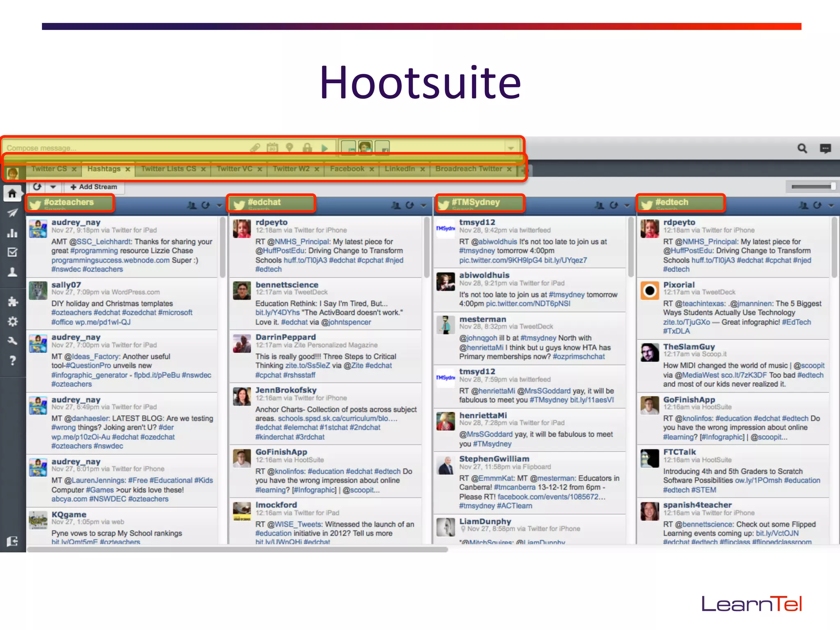Click the paperclip attachment icon in compose bar

pos(255,148)
